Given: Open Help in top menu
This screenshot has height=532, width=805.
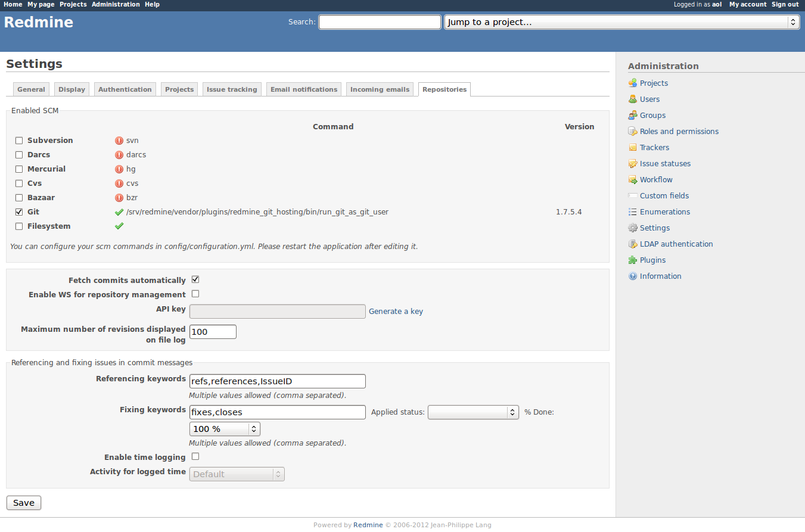Looking at the screenshot, I should tap(152, 4).
